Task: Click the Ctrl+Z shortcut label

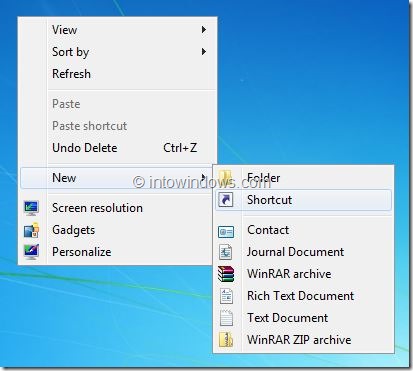Action: (x=180, y=148)
